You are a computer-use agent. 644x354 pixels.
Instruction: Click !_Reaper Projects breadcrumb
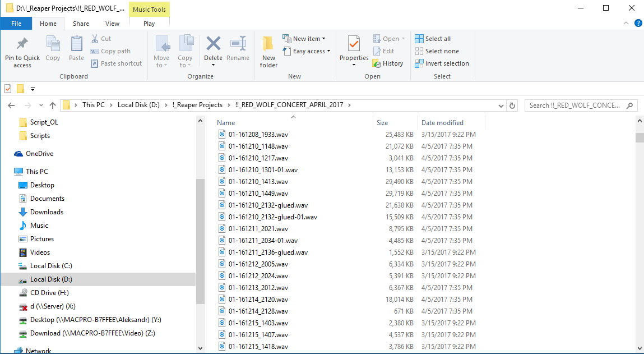pos(197,105)
